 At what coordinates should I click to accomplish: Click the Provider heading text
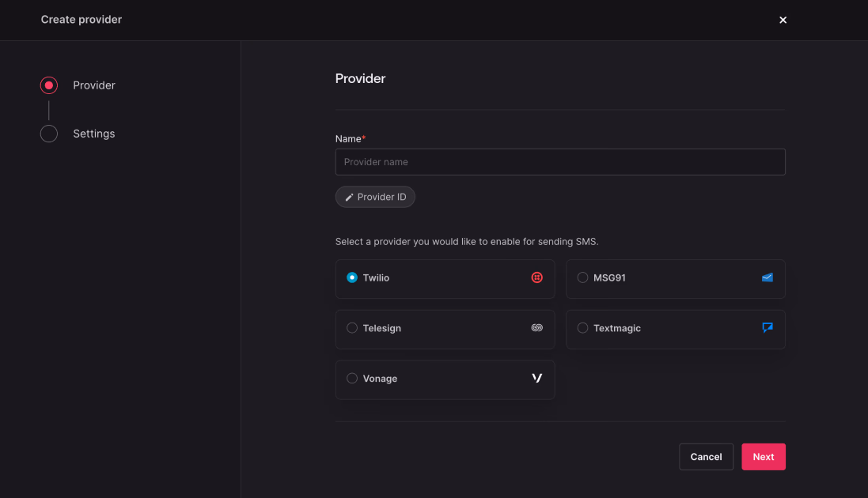pos(360,78)
